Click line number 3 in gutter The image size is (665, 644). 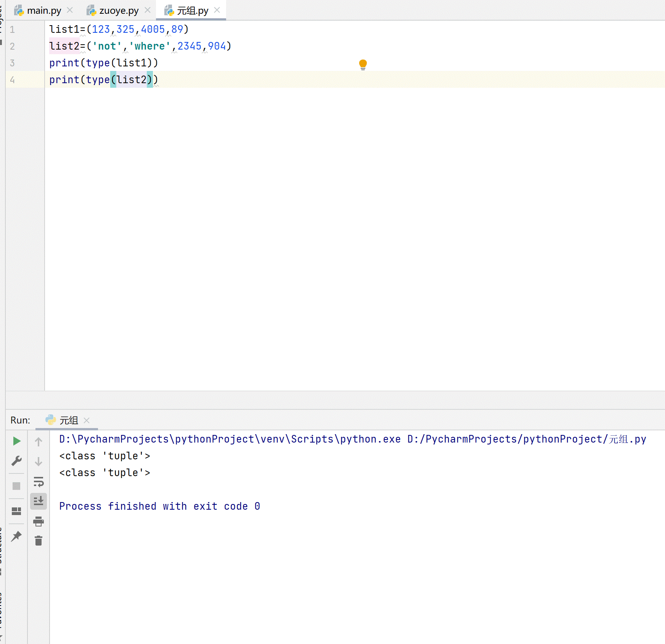pos(12,63)
